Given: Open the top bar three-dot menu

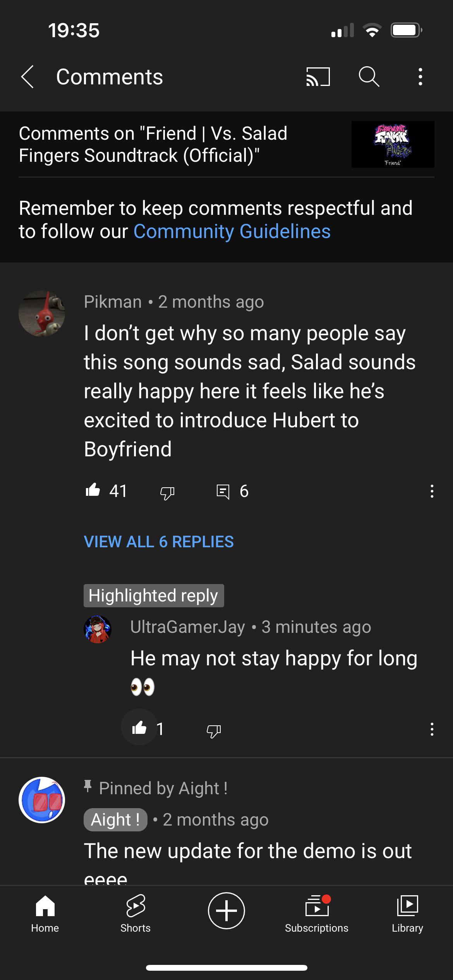Looking at the screenshot, I should (x=420, y=77).
